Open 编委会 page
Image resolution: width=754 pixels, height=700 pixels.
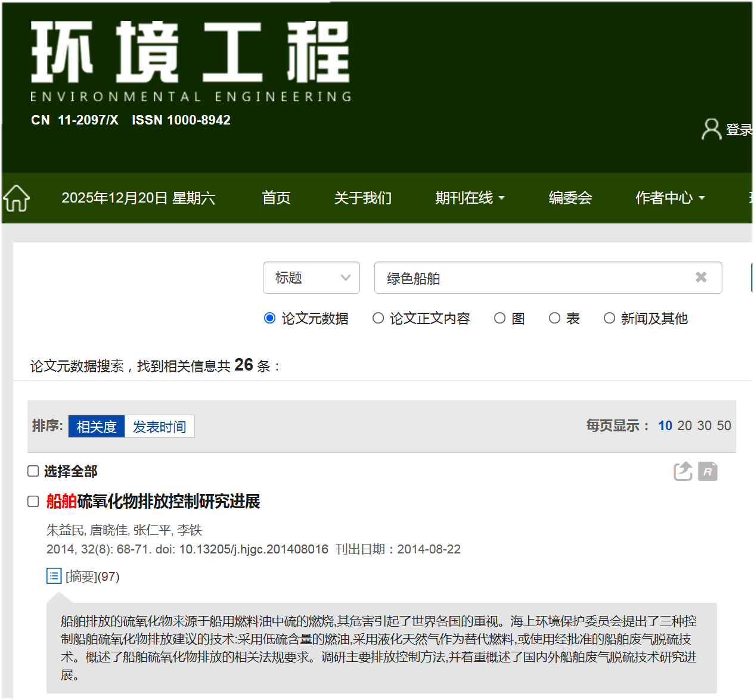tap(570, 198)
